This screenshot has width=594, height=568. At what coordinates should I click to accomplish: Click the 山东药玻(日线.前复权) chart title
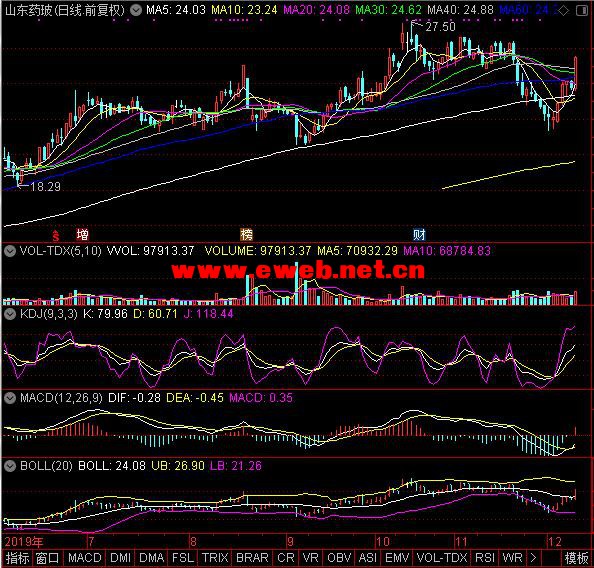click(64, 10)
